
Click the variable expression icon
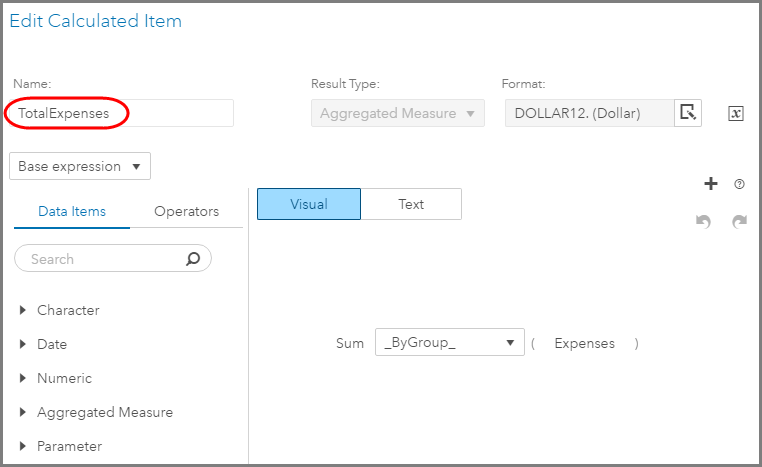pyautogui.click(x=736, y=113)
